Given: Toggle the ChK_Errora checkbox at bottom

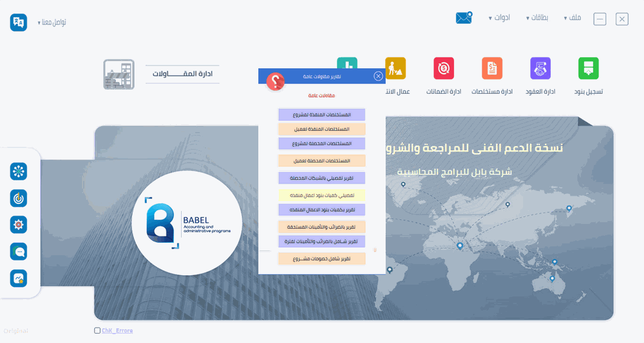Looking at the screenshot, I should pyautogui.click(x=97, y=330).
